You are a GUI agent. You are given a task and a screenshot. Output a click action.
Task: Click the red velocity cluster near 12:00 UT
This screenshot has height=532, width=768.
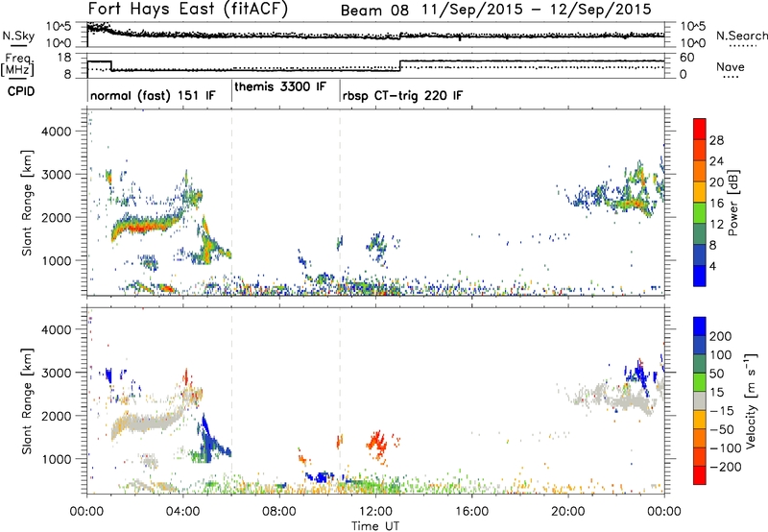[x=377, y=445]
